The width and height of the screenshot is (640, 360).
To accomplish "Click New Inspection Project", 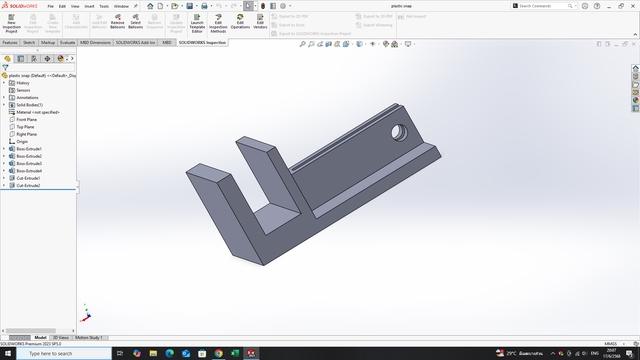I will 11,24.
